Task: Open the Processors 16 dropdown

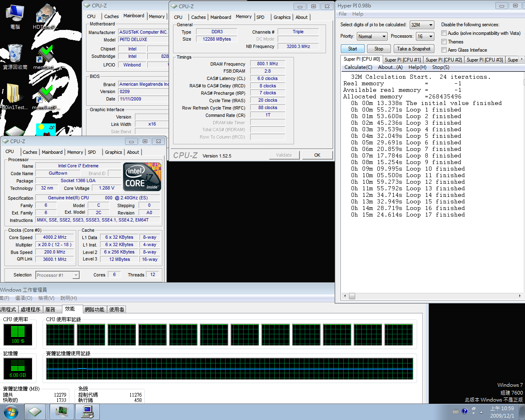Action: click(425, 37)
